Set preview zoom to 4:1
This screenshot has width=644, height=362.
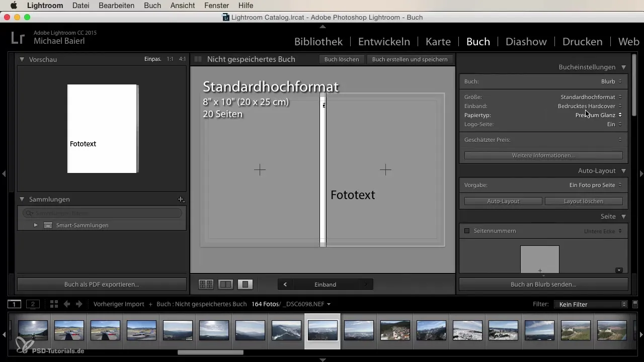182,59
